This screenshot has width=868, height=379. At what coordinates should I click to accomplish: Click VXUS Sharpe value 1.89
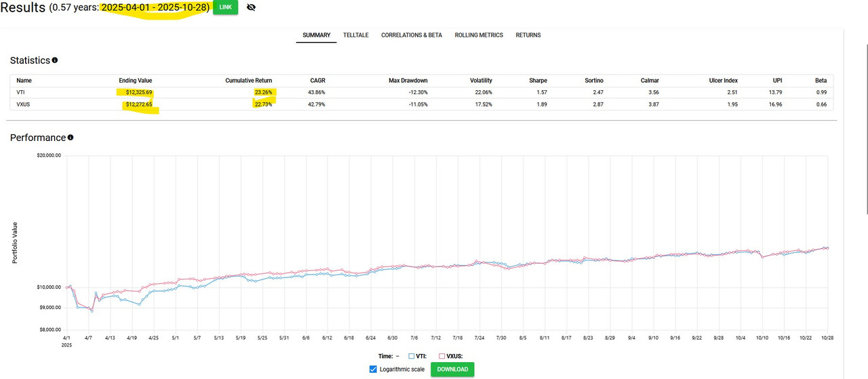[x=542, y=104]
